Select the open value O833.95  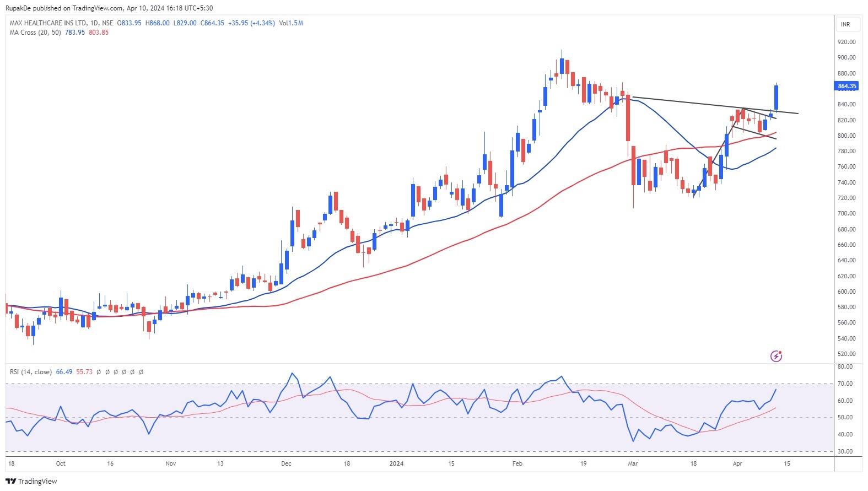129,23
